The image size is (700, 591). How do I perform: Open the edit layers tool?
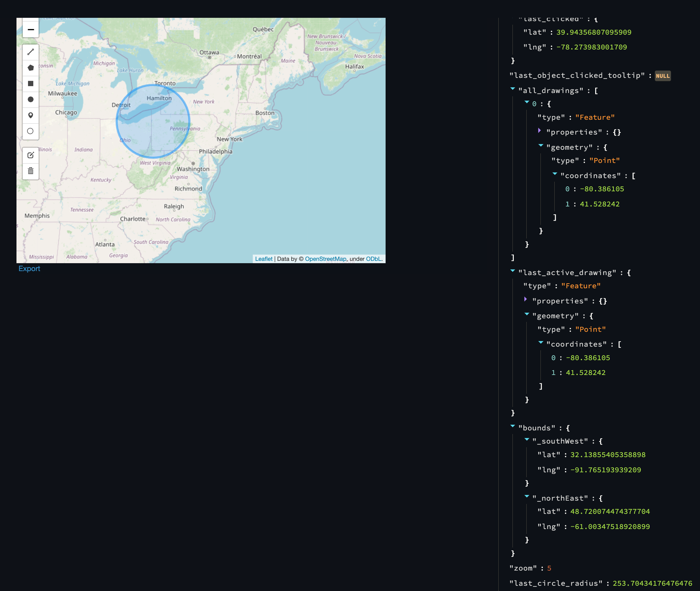coord(30,155)
